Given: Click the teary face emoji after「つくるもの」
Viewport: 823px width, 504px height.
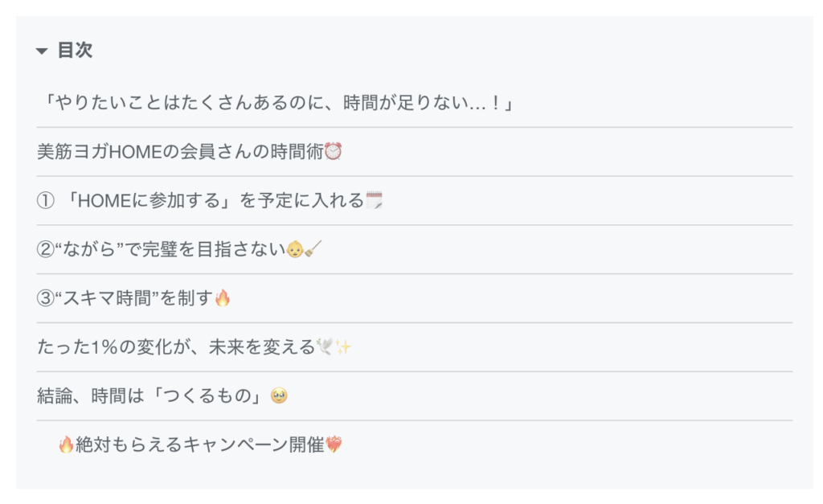Looking at the screenshot, I should point(279,396).
